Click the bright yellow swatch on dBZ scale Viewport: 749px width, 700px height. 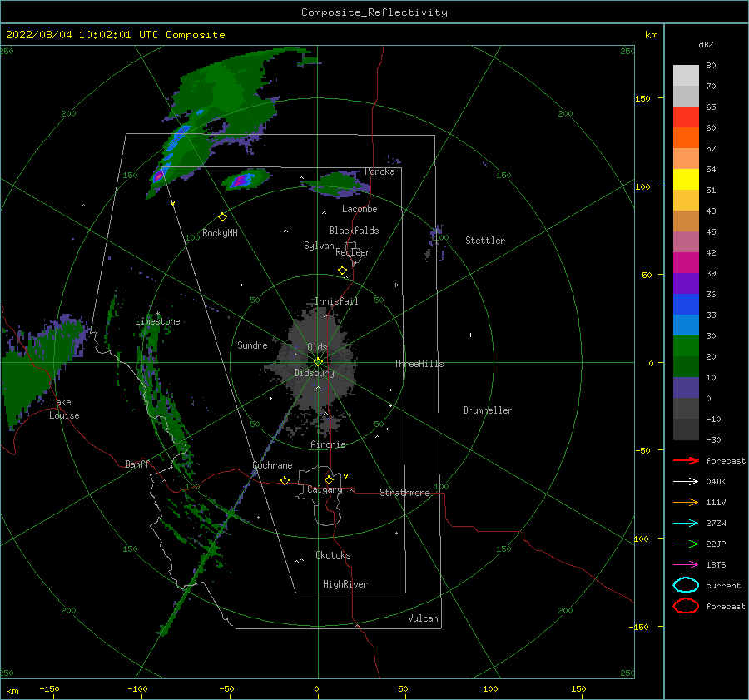[686, 179]
